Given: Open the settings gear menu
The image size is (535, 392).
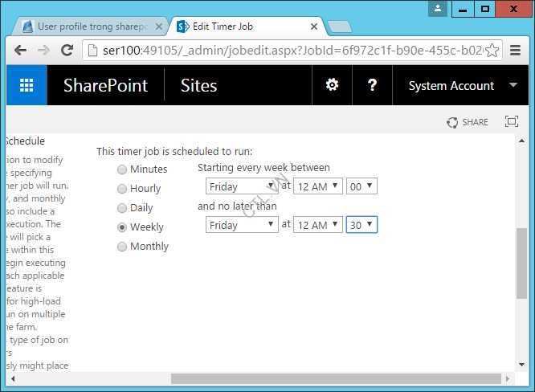Looking at the screenshot, I should pyautogui.click(x=332, y=85).
